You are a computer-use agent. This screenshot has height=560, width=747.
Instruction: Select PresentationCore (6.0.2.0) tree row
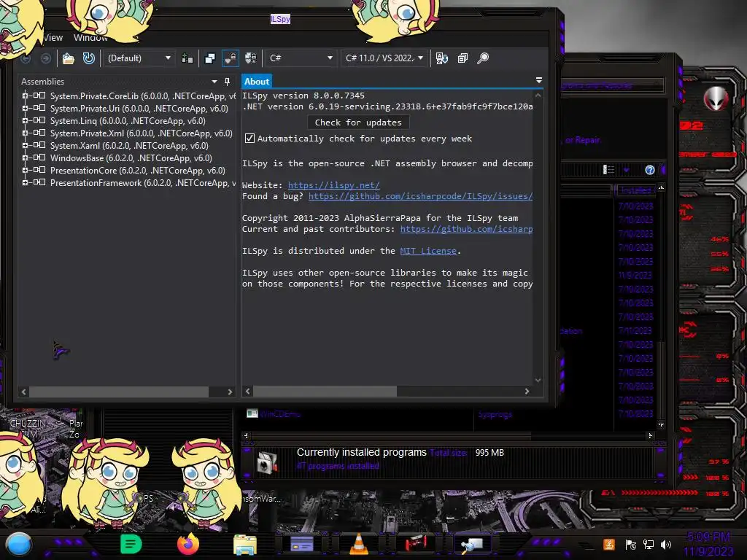138,171
